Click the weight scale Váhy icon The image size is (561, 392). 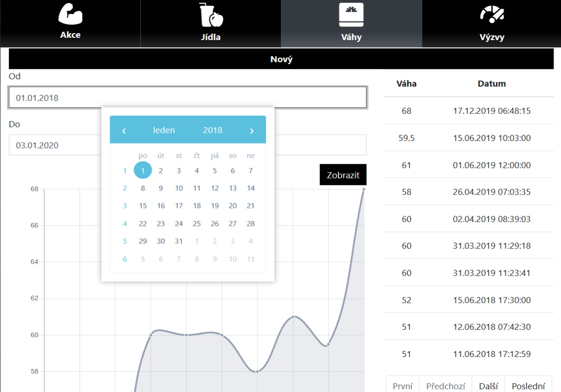351,15
